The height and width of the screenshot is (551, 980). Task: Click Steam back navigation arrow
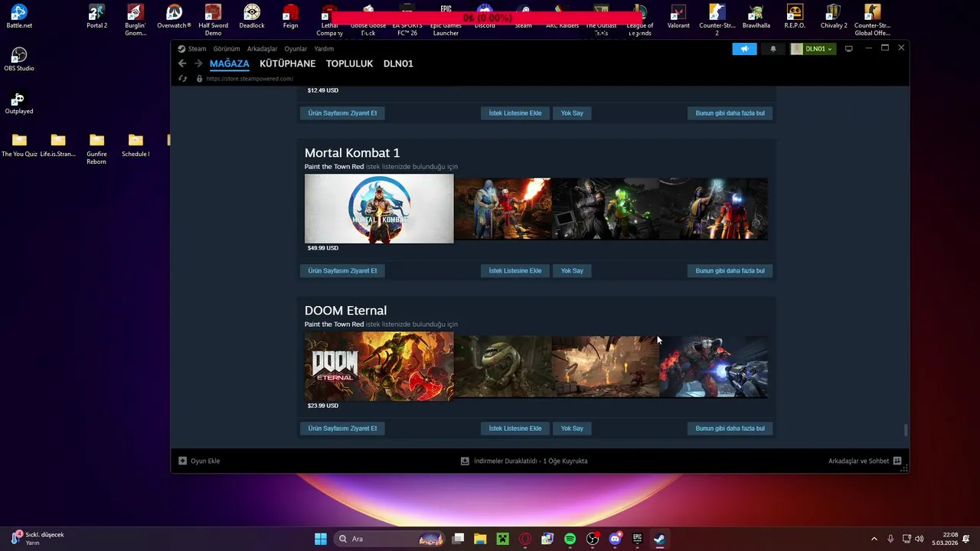pyautogui.click(x=182, y=64)
